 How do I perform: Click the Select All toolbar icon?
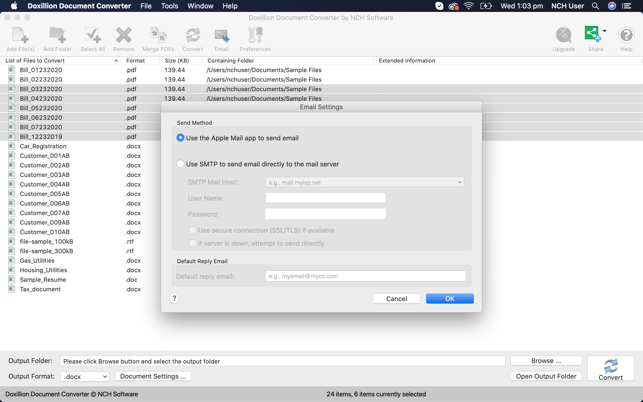(x=93, y=39)
